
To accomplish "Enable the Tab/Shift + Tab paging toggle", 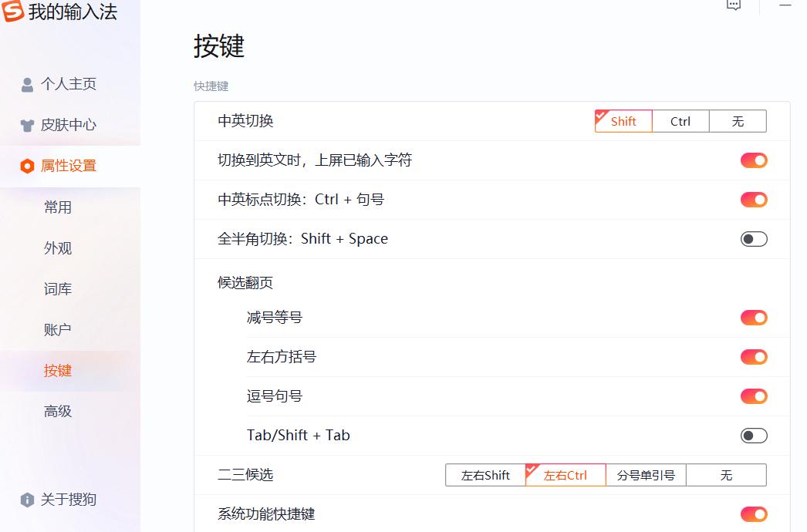I will pyautogui.click(x=754, y=436).
